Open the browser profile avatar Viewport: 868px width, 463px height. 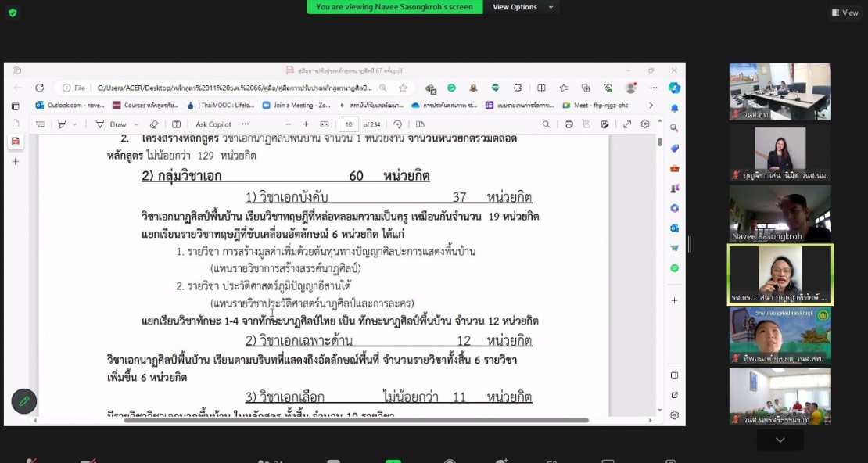[630, 88]
